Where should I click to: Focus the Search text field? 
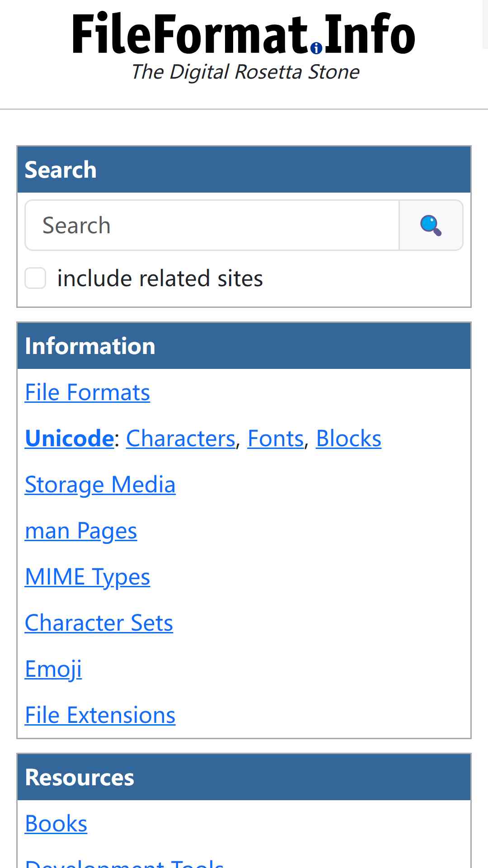click(212, 225)
